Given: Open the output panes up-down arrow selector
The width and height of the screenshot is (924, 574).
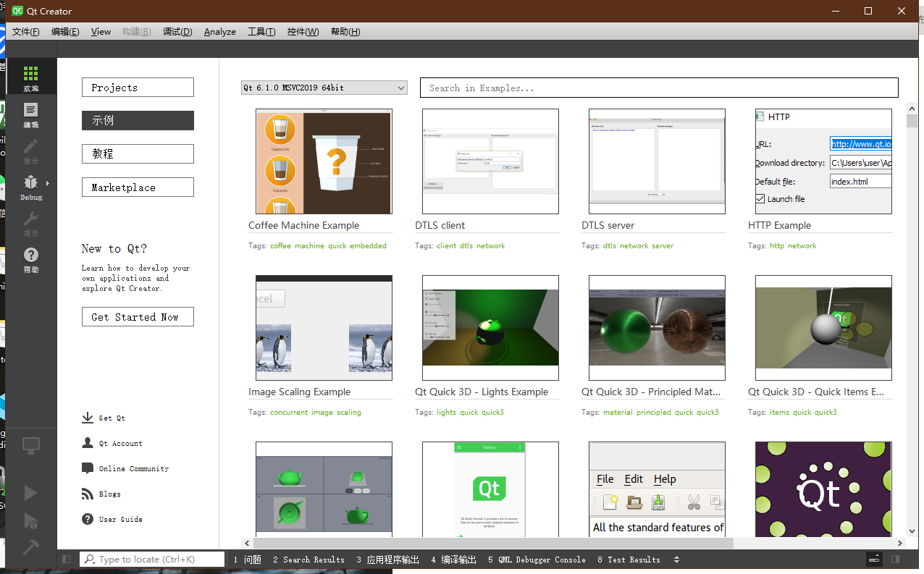Looking at the screenshot, I should (676, 560).
